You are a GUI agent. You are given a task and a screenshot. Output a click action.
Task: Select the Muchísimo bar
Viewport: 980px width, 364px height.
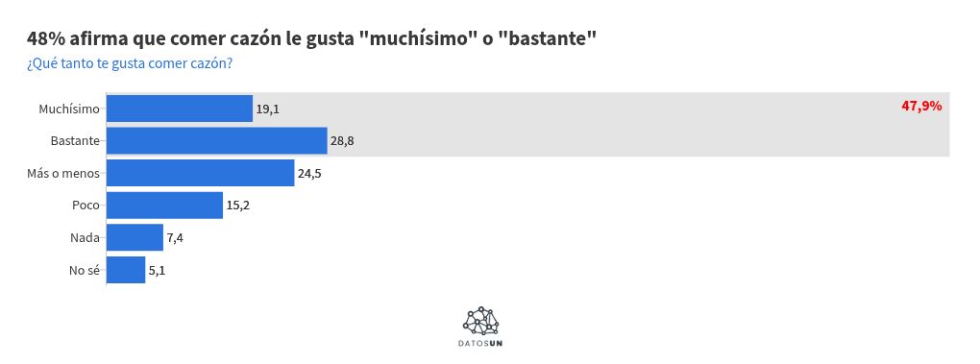pyautogui.click(x=180, y=109)
